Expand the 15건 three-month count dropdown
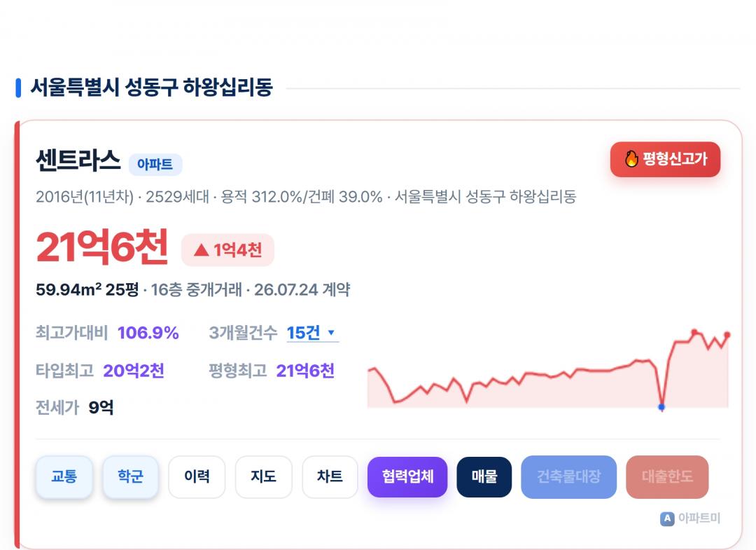This screenshot has width=756, height=550. [x=312, y=333]
